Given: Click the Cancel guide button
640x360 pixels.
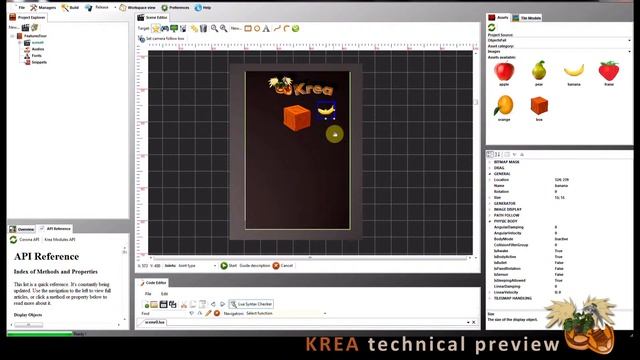Looking at the screenshot, I should pos(283,266).
